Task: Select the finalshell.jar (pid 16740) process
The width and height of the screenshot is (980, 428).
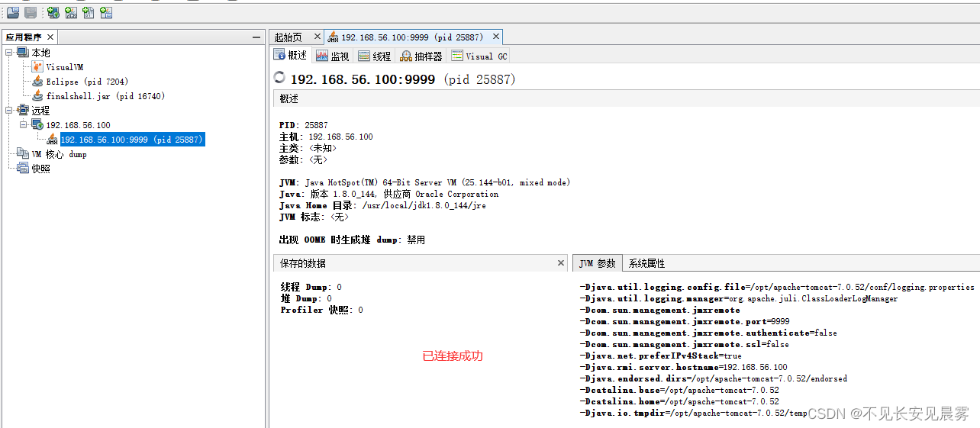Action: 105,96
